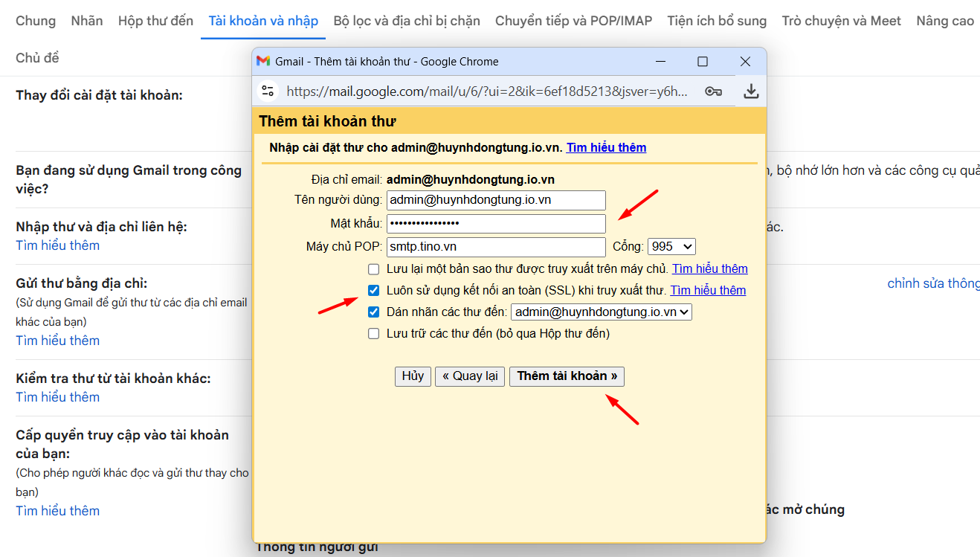
Task: Open the Cổng port dropdown showing 995
Action: tap(671, 246)
